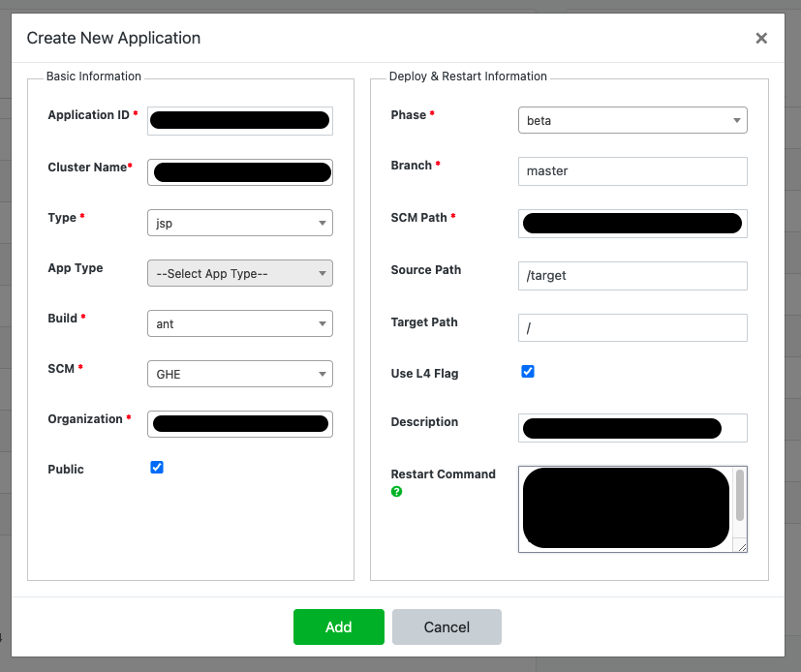
Task: Select the Organization input field
Action: pyautogui.click(x=240, y=424)
